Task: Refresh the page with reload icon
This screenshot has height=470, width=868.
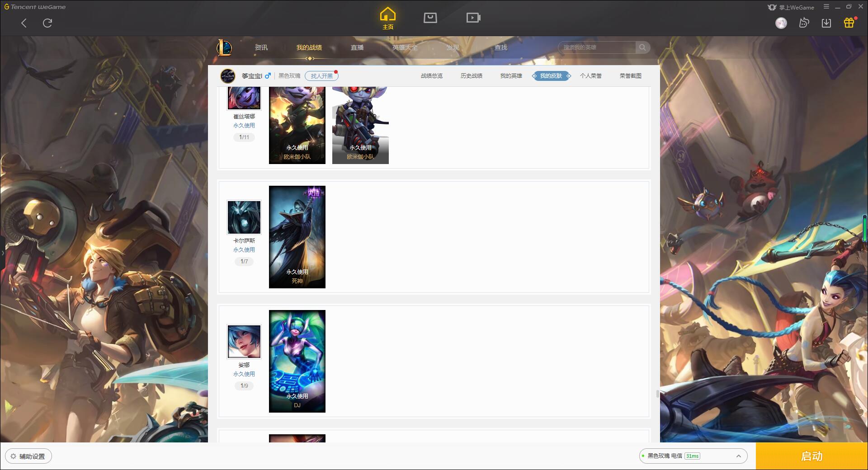Action: (x=47, y=23)
